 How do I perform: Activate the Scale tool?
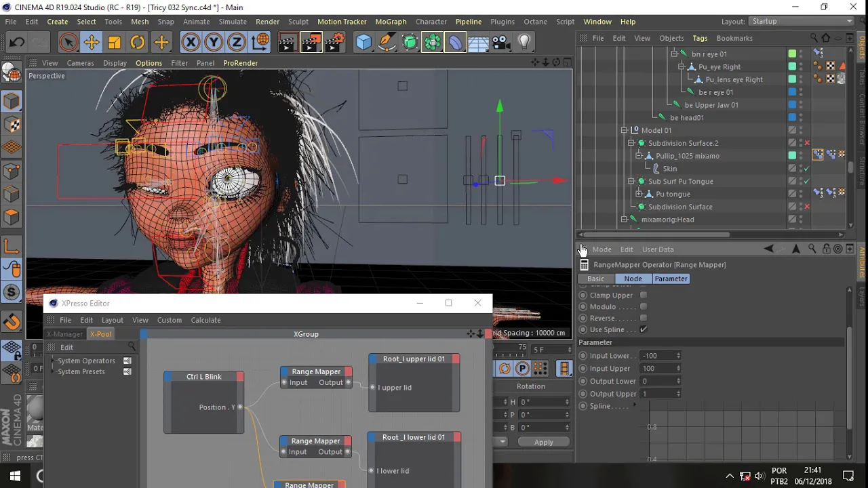point(114,43)
